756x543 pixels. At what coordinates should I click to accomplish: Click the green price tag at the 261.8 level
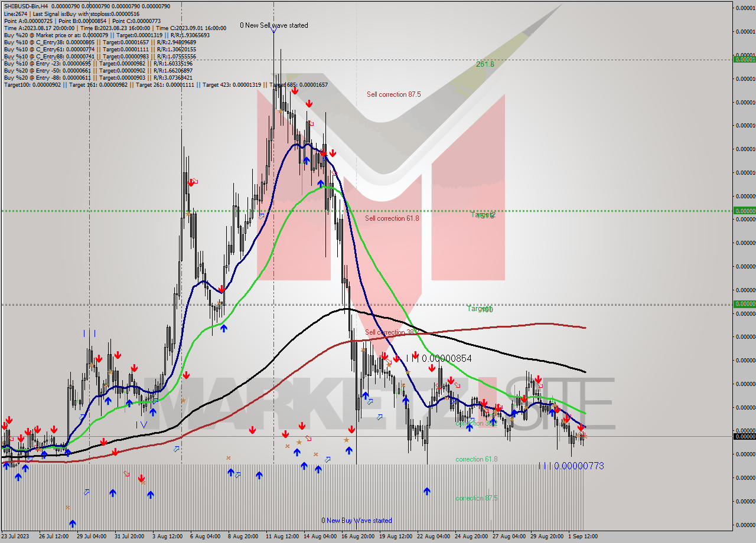744,59
